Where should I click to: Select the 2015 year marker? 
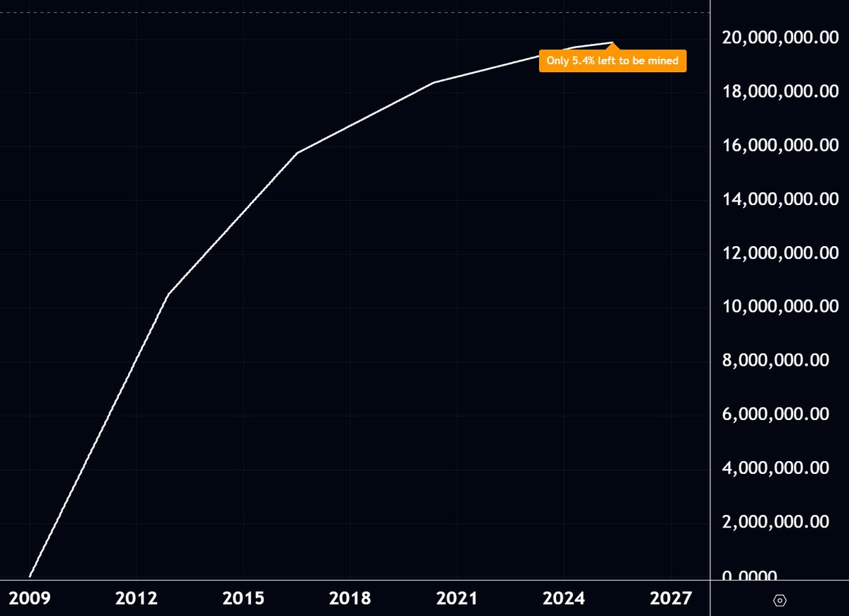244,598
